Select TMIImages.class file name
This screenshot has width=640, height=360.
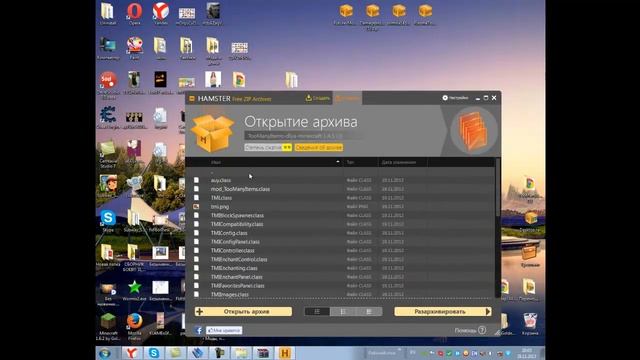(x=230, y=294)
